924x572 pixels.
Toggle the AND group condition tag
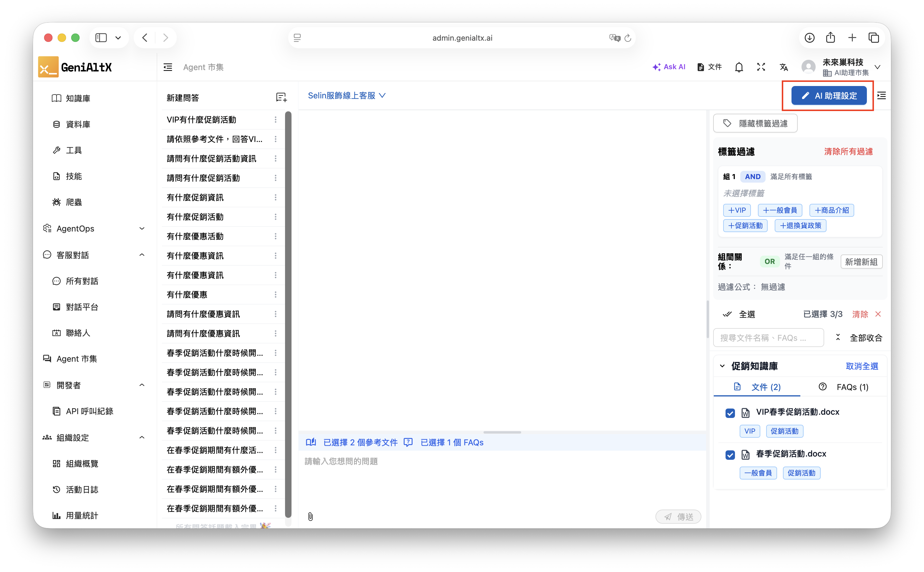click(x=752, y=177)
